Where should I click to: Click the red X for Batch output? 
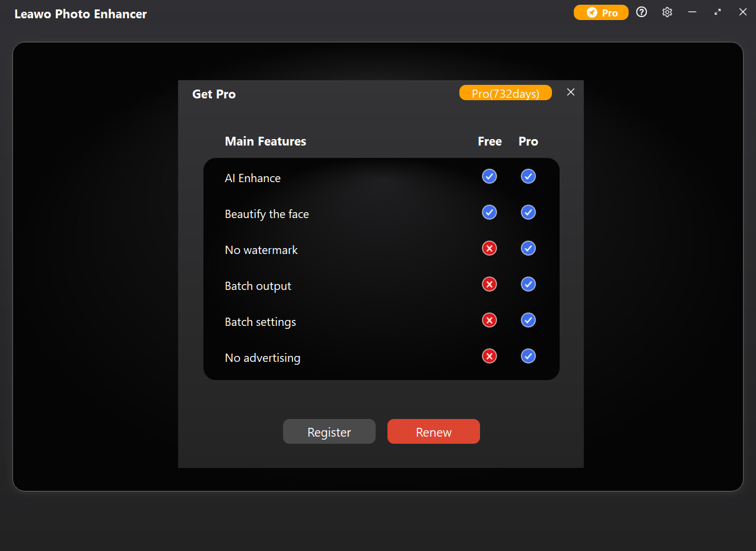click(x=489, y=284)
